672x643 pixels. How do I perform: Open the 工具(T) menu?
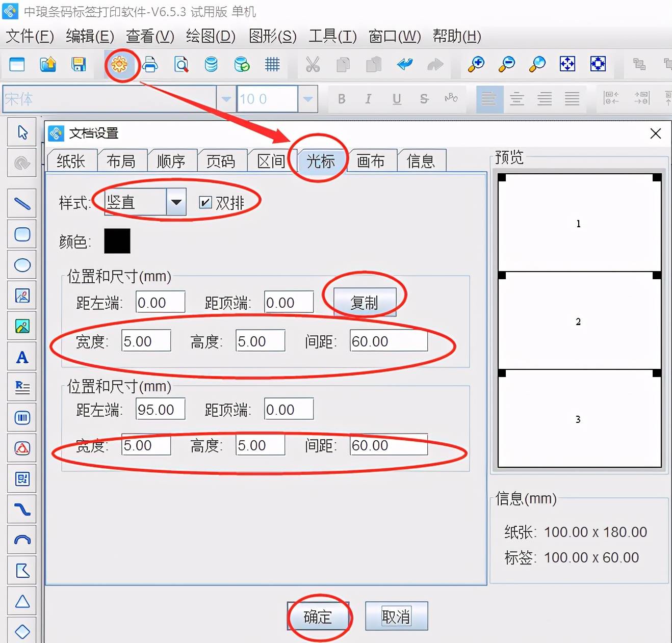332,36
